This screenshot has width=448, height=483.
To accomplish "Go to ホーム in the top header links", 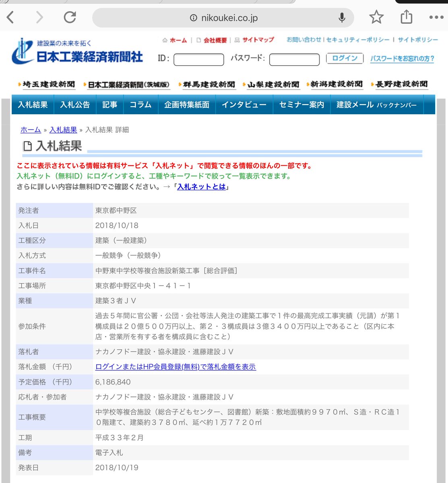I will click(x=175, y=40).
